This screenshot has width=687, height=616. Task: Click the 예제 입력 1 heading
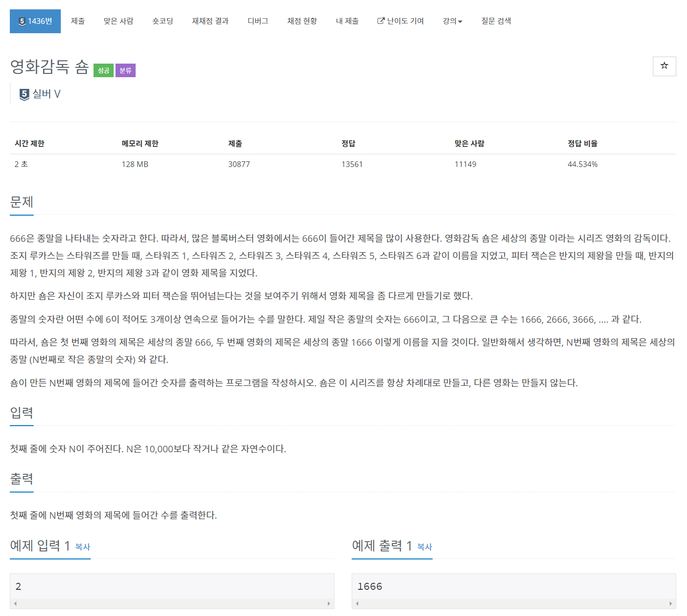pos(40,545)
